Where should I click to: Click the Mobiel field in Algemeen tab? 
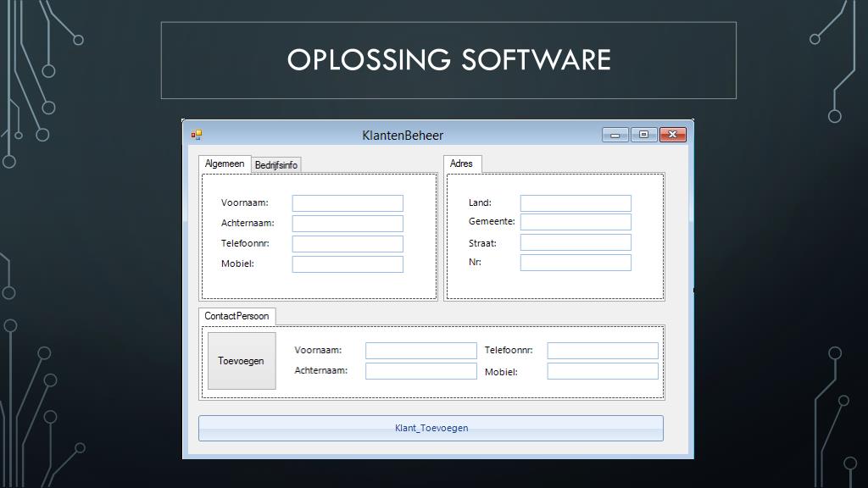[x=348, y=264]
